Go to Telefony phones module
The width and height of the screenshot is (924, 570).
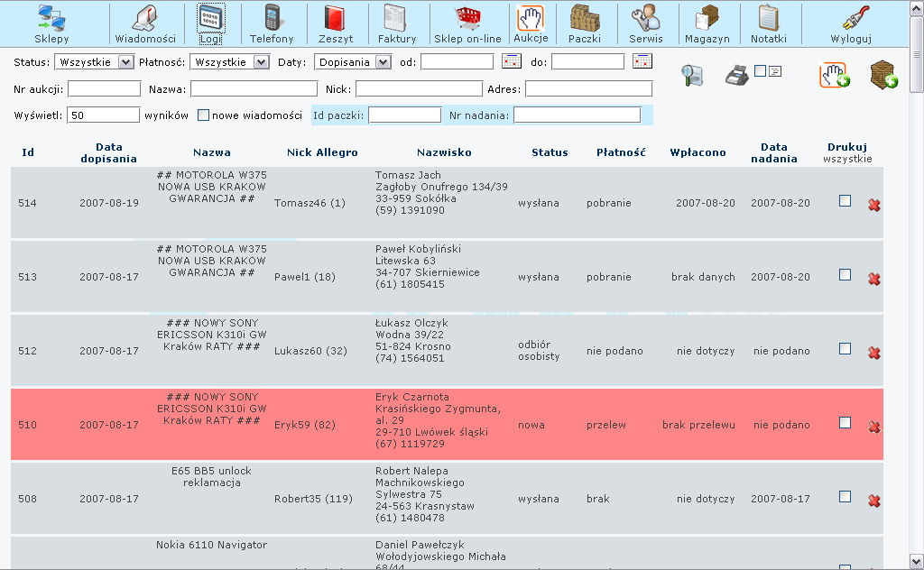tap(271, 24)
